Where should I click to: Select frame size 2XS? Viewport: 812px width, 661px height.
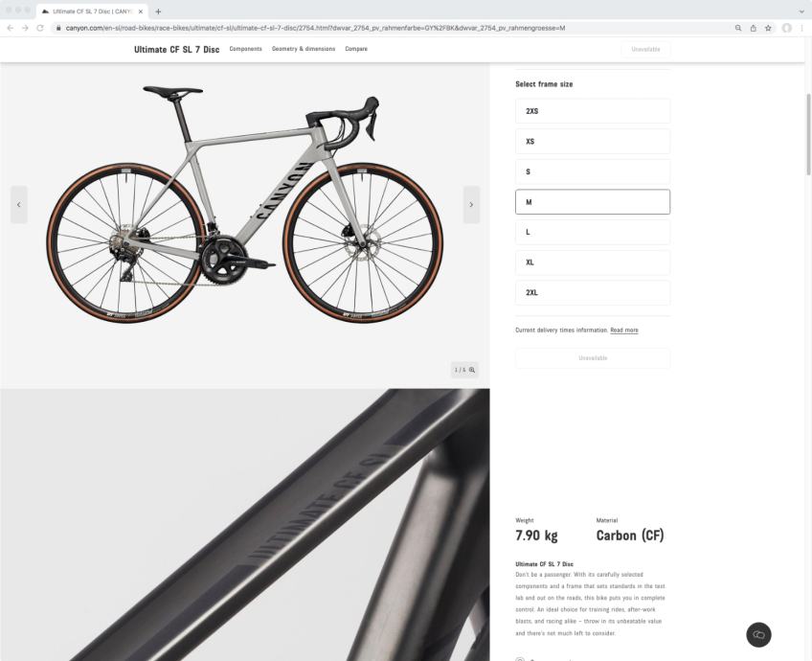[x=593, y=111]
